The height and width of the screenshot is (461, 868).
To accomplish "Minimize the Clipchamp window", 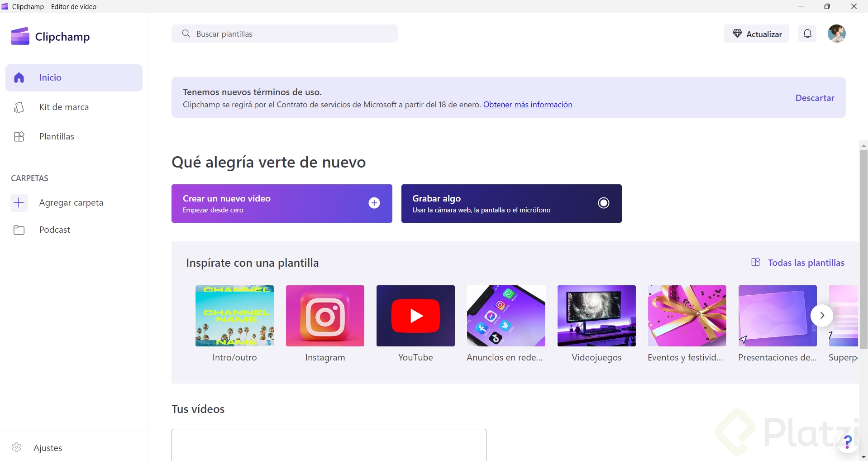I will pyautogui.click(x=801, y=6).
